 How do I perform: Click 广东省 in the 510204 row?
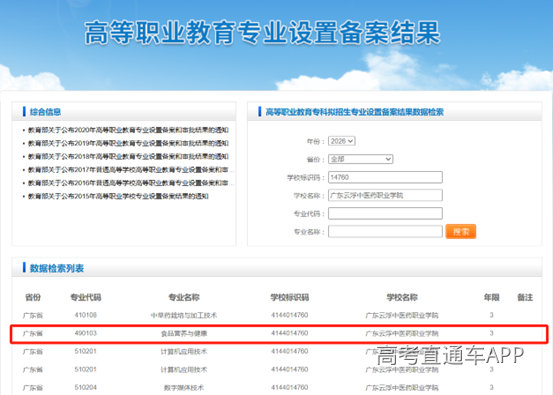33,388
